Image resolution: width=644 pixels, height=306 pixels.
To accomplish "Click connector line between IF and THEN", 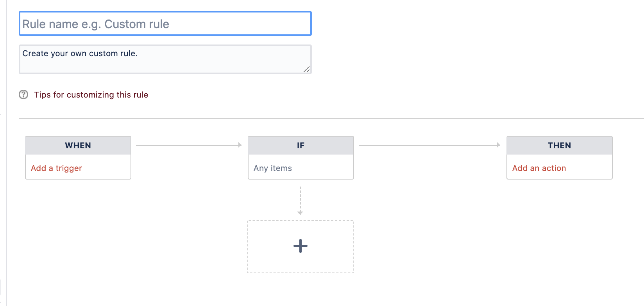I will [x=428, y=146].
